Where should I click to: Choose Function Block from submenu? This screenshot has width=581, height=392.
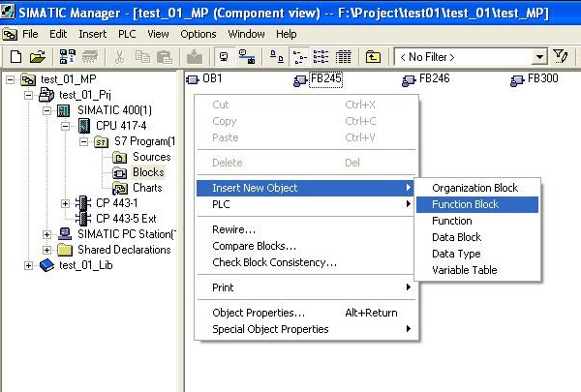(x=477, y=204)
